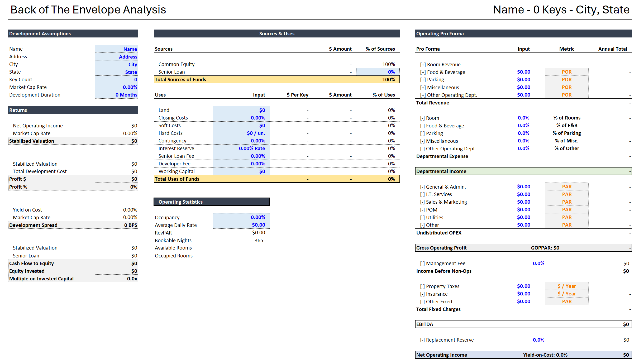Select the 'Total Sources of Funds' row label
Screen dimensions: 639x364
click(x=180, y=80)
